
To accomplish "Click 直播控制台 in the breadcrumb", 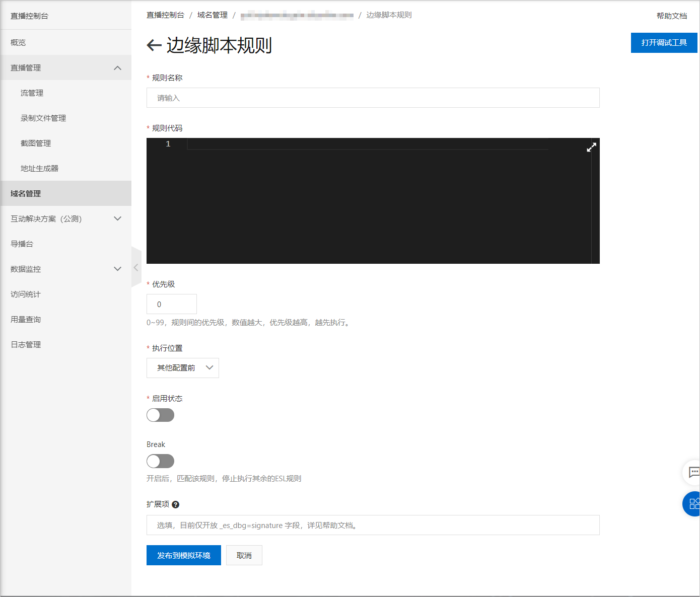I will tap(165, 15).
